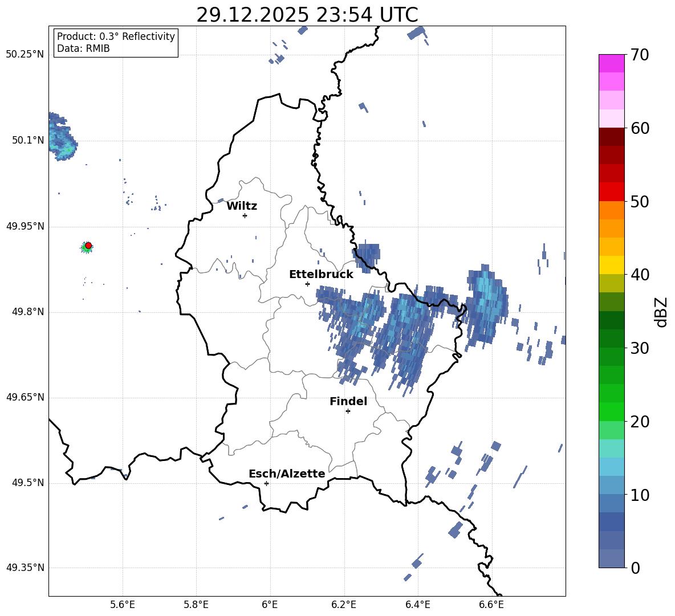Click the 49.95°N latitude label
Image resolution: width=675 pixels, height=616 pixels.
tap(25, 226)
